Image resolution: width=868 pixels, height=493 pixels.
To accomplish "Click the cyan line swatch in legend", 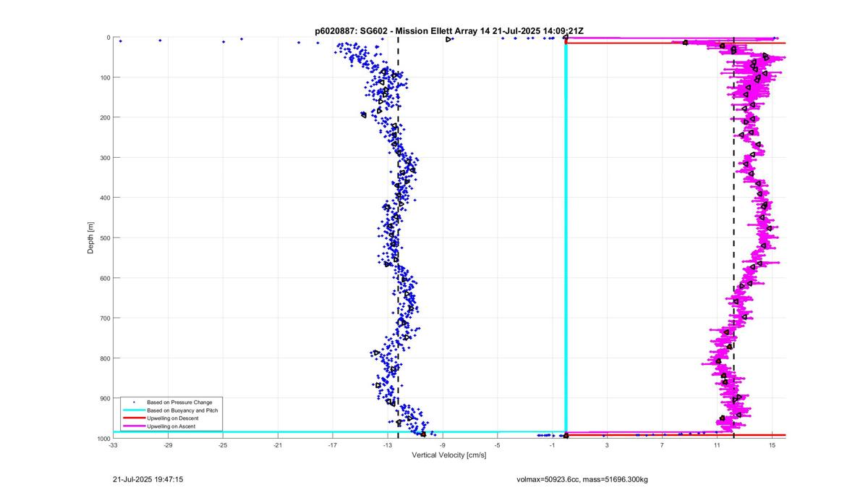I will point(133,410).
